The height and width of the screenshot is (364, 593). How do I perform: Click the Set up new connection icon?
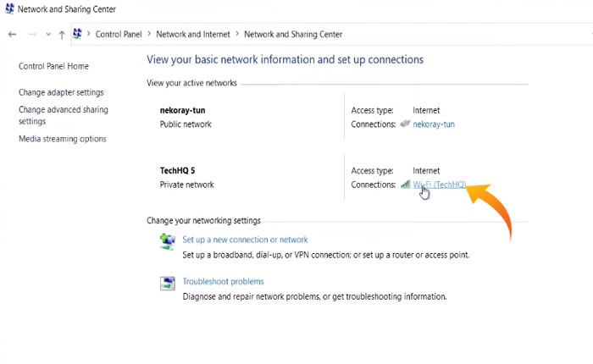coord(167,242)
